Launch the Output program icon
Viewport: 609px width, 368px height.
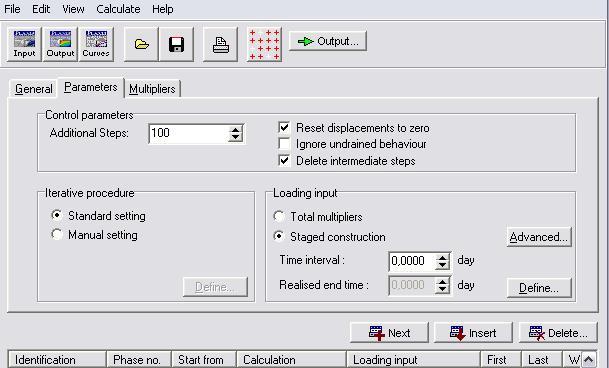(60, 44)
